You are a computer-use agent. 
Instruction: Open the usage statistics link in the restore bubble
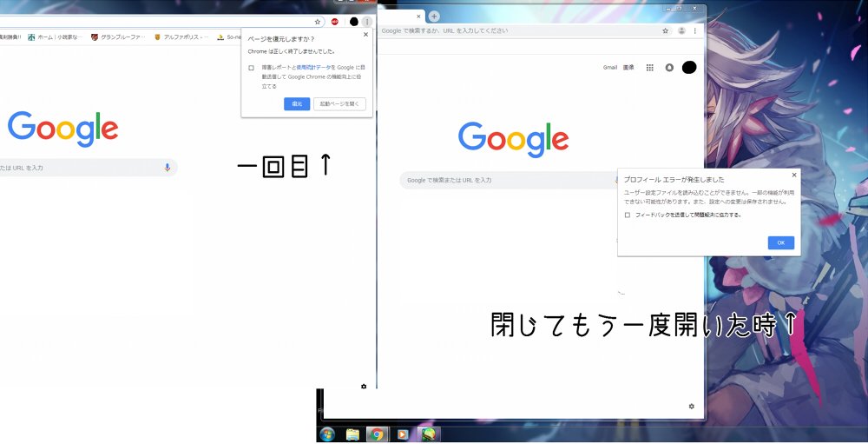point(313,67)
